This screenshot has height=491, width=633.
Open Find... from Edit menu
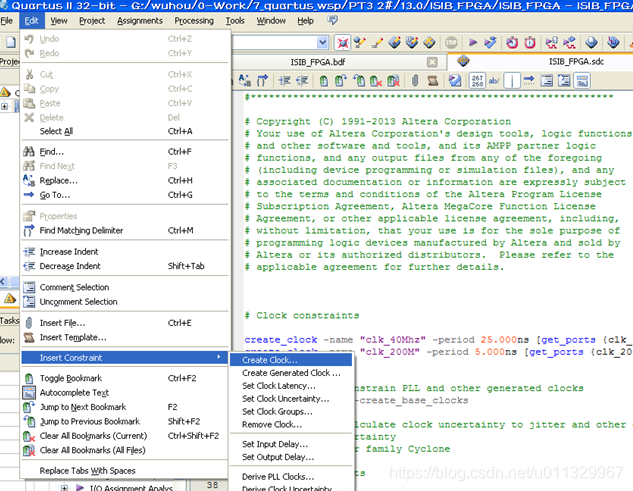pyautogui.click(x=125, y=152)
